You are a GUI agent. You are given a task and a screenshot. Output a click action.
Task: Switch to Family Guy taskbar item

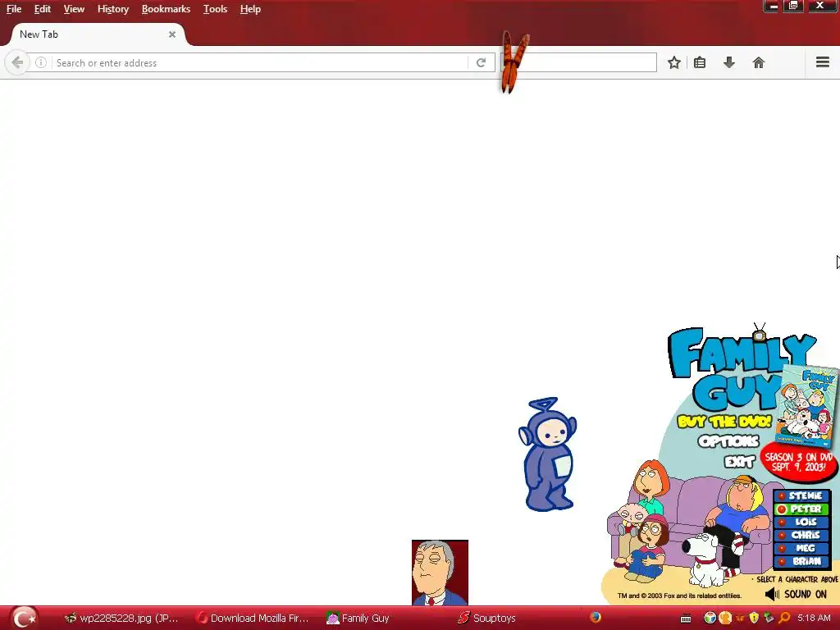point(358,619)
